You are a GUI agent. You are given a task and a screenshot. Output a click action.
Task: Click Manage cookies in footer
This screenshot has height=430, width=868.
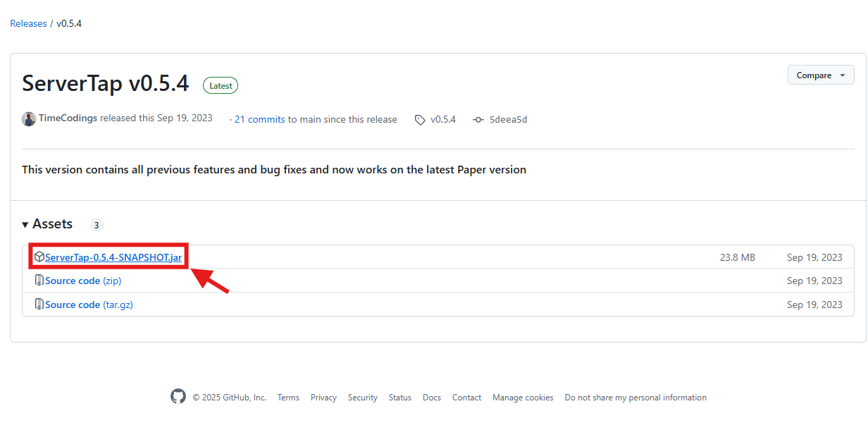[x=523, y=398]
